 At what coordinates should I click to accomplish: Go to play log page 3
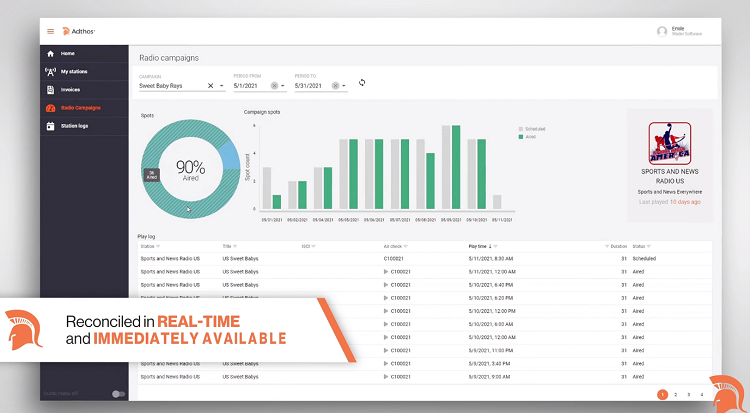click(x=689, y=395)
